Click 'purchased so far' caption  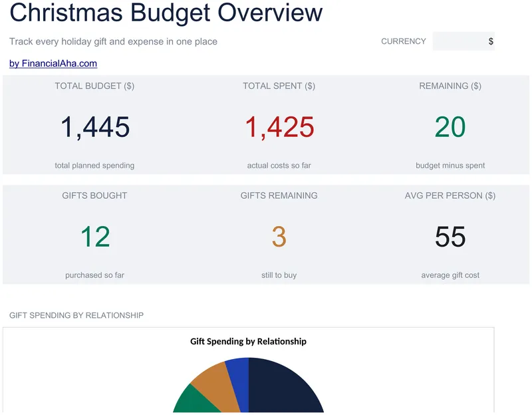94,275
